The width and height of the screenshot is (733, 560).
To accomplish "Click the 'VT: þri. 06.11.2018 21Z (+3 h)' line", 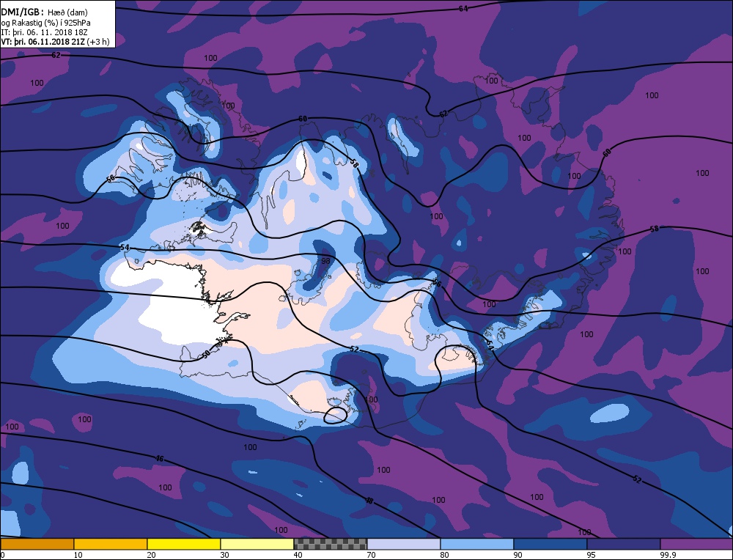I will 55,42.
